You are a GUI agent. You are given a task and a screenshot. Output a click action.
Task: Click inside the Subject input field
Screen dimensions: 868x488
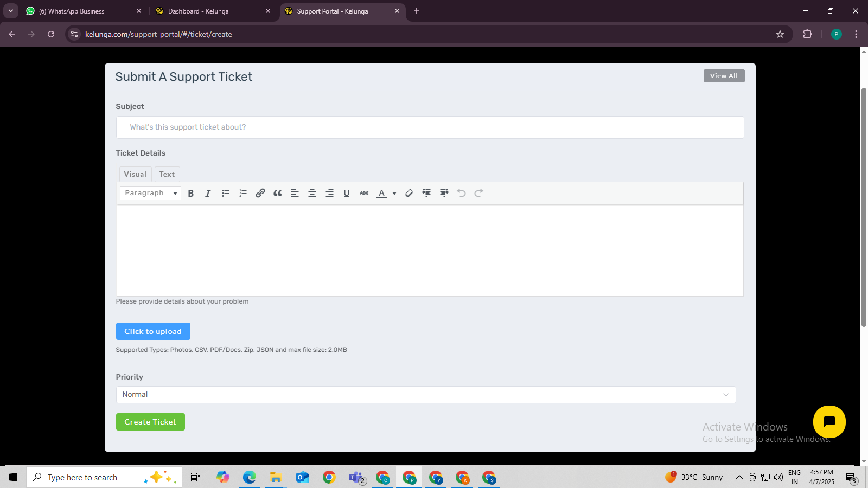430,127
